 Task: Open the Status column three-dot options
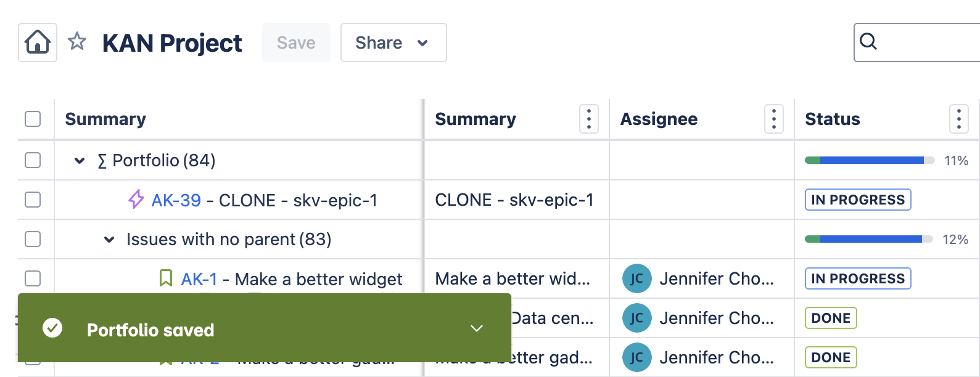tap(958, 119)
